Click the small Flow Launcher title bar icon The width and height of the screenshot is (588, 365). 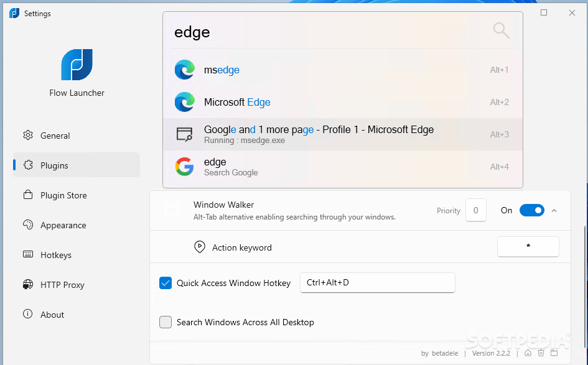pyautogui.click(x=14, y=13)
